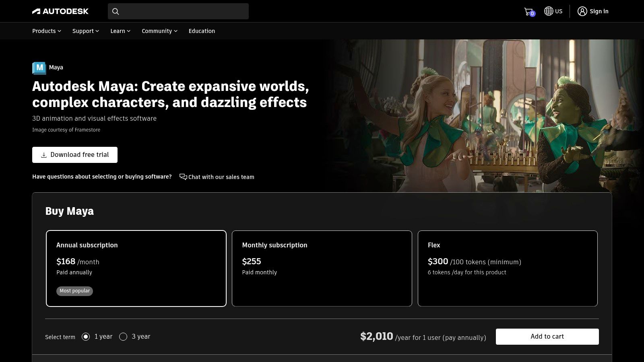Click the Education menu item

[x=202, y=31]
